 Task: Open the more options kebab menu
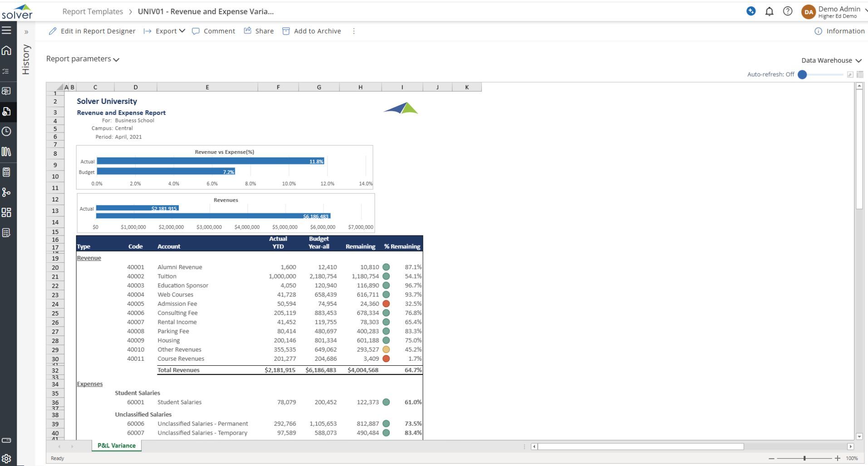[x=354, y=31]
